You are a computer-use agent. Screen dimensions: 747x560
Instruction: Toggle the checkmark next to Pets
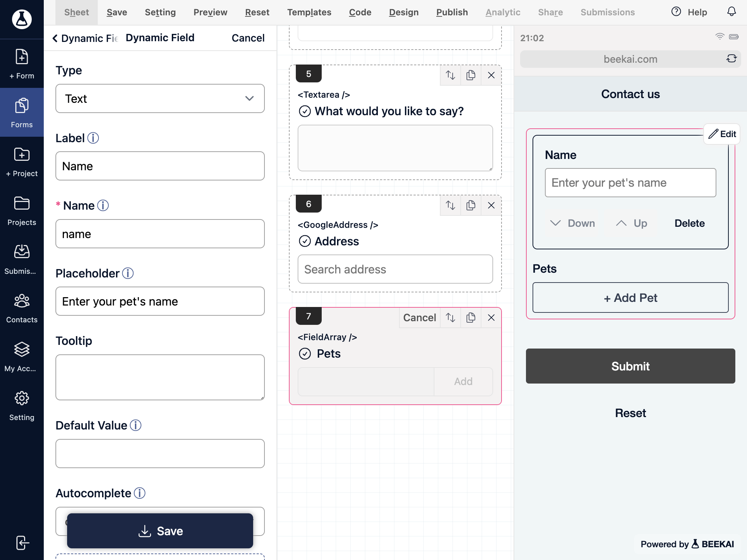click(x=305, y=354)
